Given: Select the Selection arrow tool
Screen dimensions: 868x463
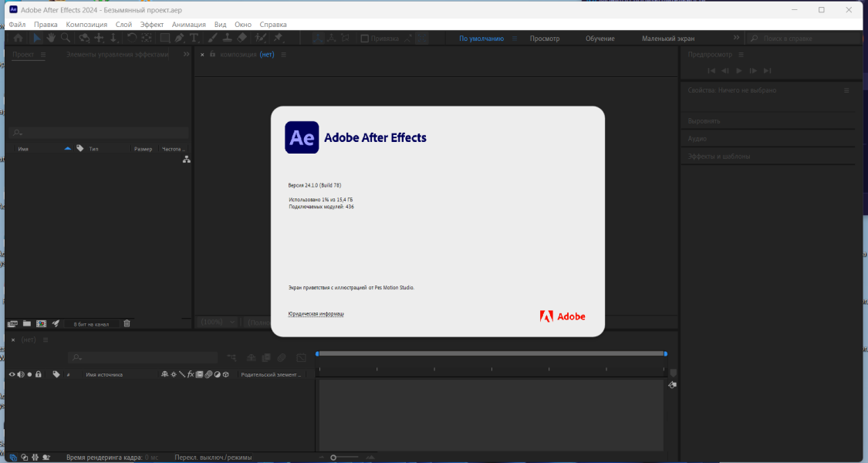Looking at the screenshot, I should pyautogui.click(x=36, y=38).
